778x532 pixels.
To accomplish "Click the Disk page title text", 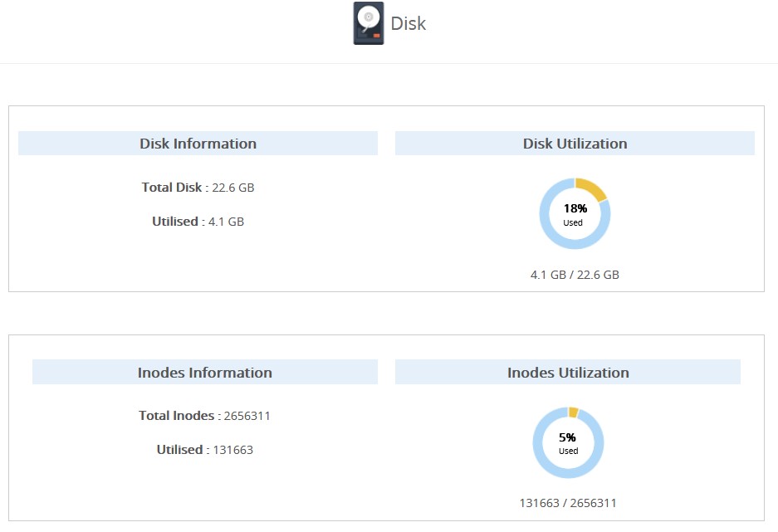I will [408, 23].
